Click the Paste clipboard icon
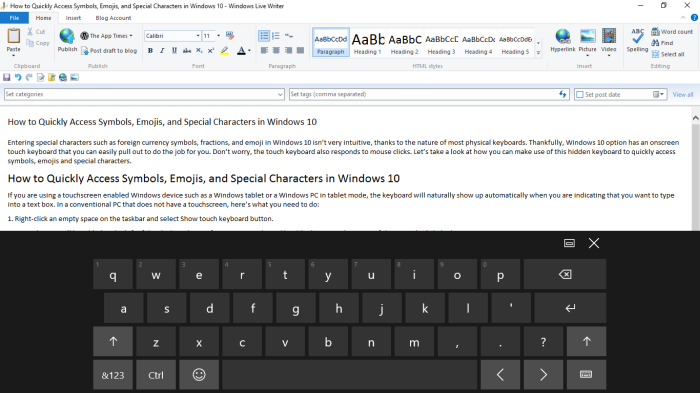 pyautogui.click(x=13, y=36)
